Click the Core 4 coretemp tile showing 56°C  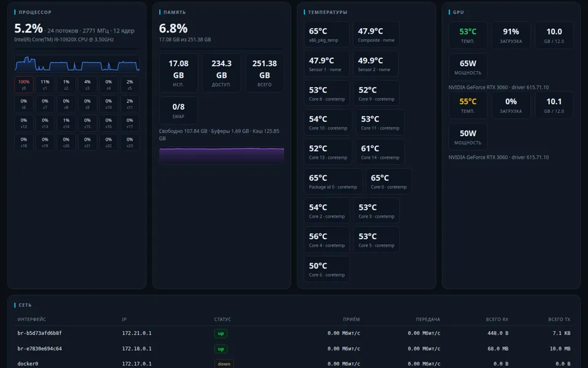click(x=326, y=240)
